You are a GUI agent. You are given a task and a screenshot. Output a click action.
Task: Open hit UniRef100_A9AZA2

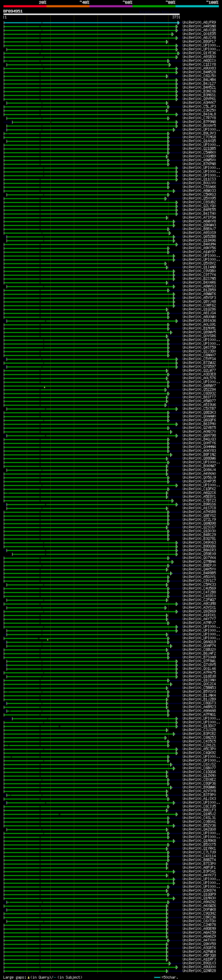point(199,902)
